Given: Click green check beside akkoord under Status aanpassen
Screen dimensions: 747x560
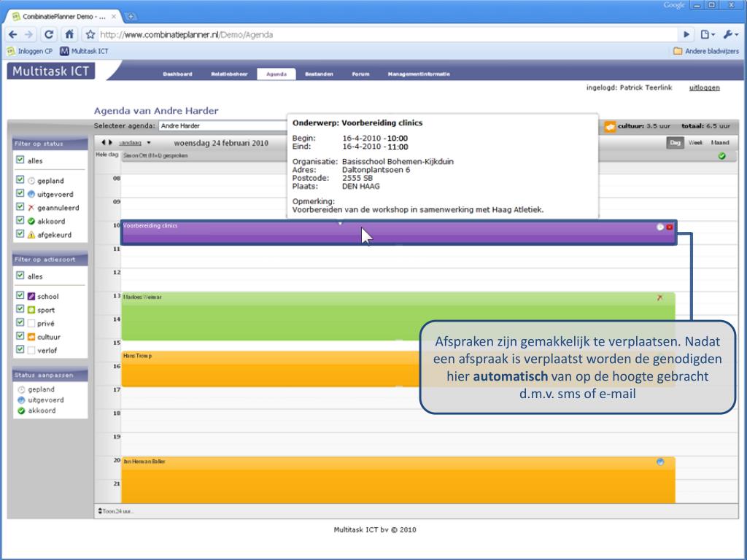Looking at the screenshot, I should pos(21,411).
